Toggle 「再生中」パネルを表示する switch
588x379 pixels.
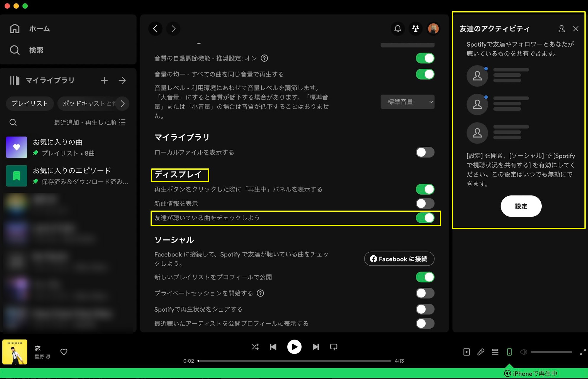(x=425, y=189)
